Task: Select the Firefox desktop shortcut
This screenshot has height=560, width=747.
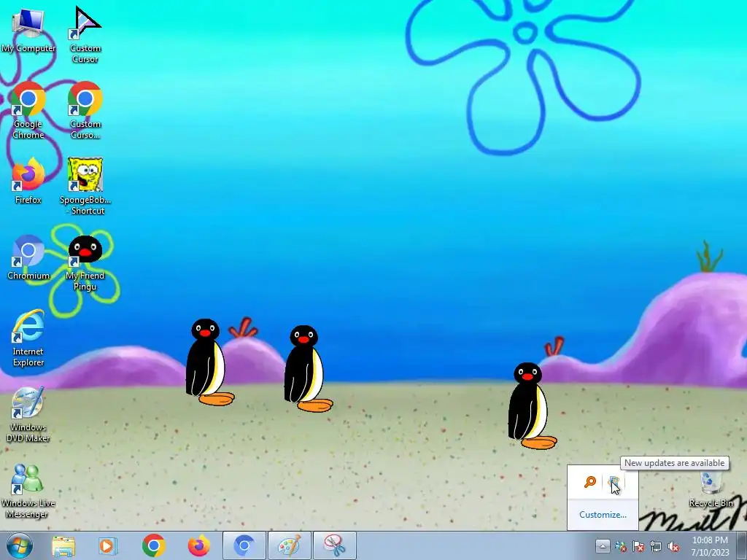Action: point(28,181)
